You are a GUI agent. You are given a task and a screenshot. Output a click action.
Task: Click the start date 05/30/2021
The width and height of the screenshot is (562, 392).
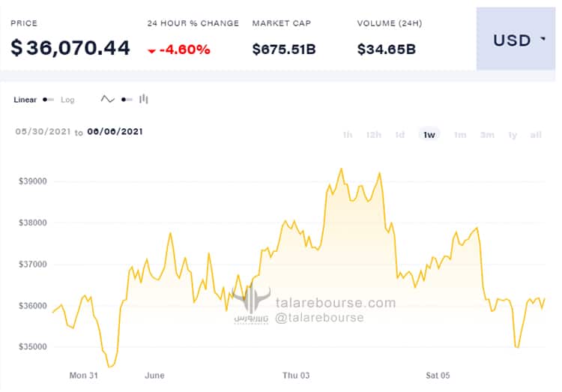(x=43, y=132)
